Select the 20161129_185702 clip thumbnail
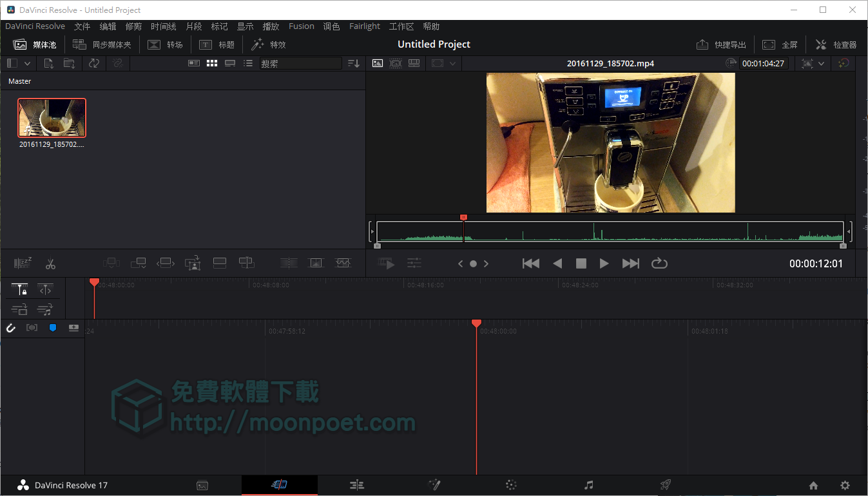868x496 pixels. click(52, 117)
